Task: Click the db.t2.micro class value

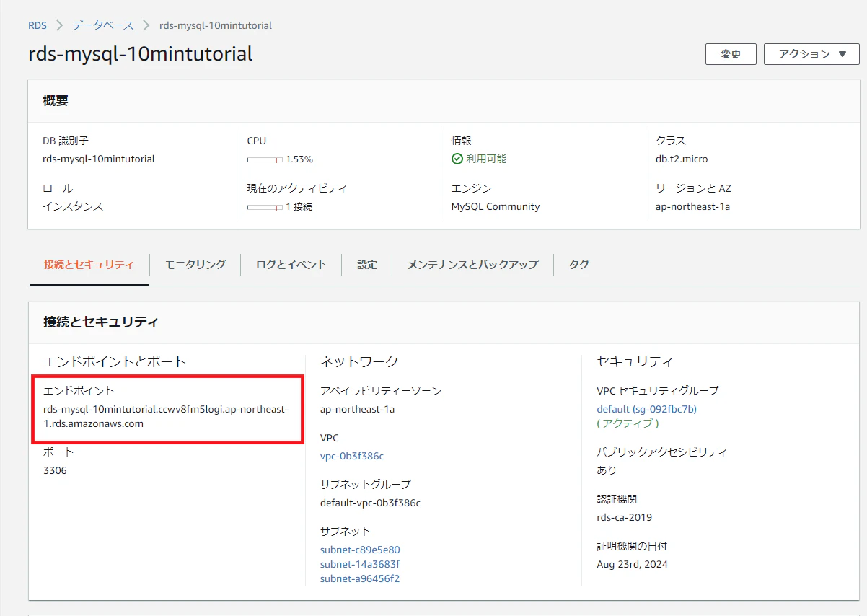Action: coord(682,159)
